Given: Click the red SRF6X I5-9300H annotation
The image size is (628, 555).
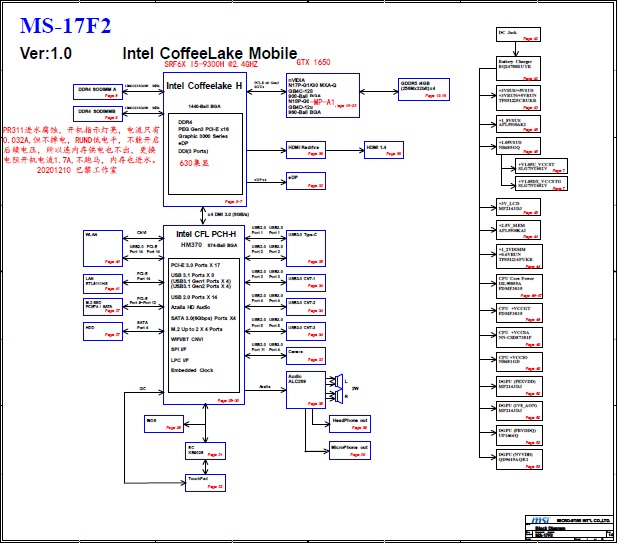Looking at the screenshot, I should pyautogui.click(x=211, y=64).
